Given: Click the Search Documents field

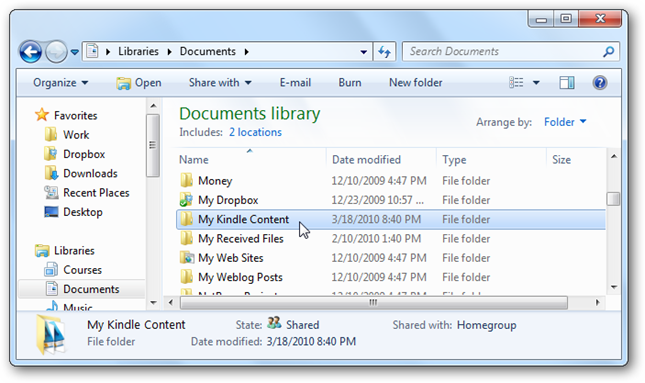Looking at the screenshot, I should click(510, 51).
